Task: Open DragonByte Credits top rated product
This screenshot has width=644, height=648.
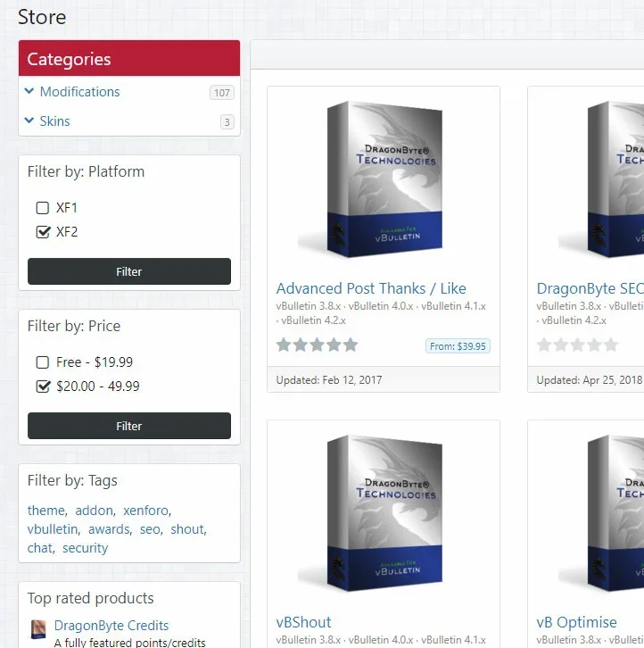Action: (111, 626)
